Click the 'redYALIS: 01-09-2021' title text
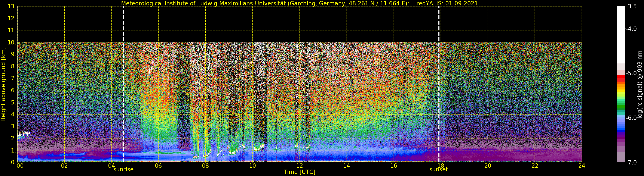 click(x=447, y=3)
